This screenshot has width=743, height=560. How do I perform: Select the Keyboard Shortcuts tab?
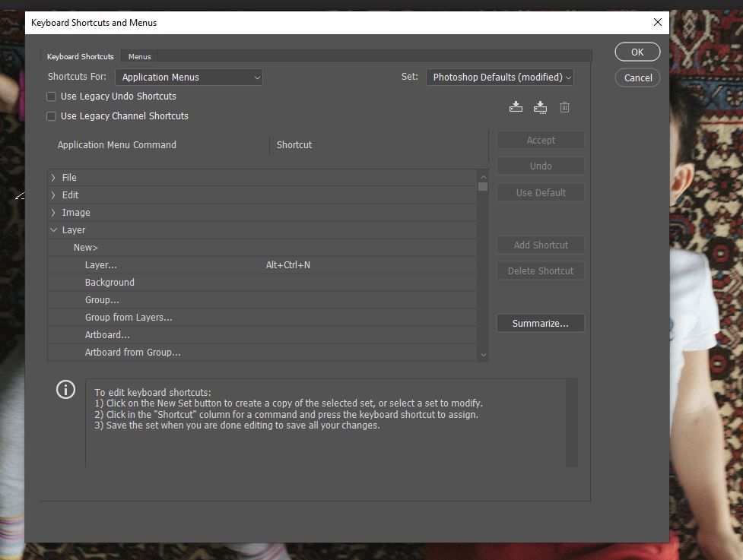point(80,55)
